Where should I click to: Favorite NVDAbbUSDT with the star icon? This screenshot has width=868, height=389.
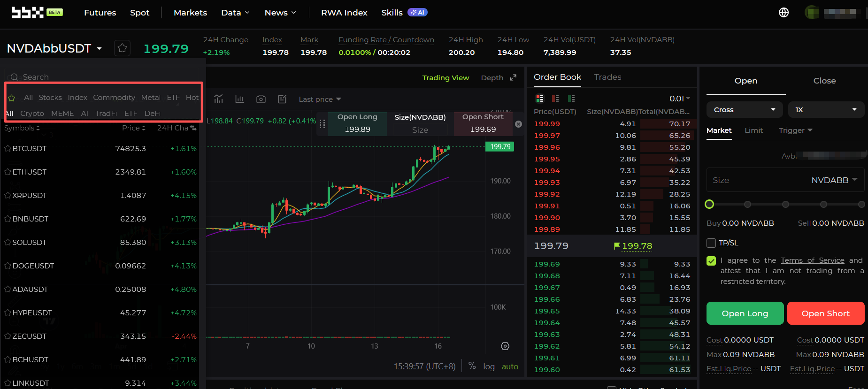(x=122, y=48)
